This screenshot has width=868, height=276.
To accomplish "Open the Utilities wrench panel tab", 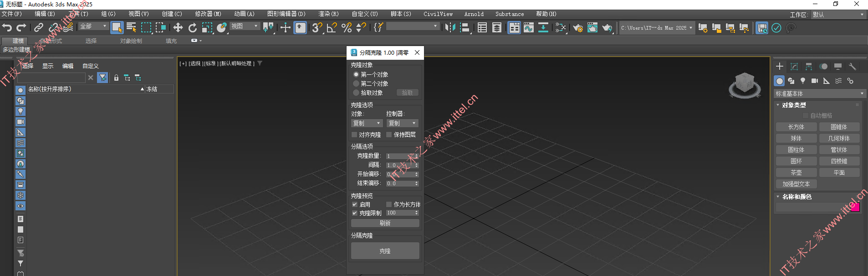I will click(x=853, y=67).
